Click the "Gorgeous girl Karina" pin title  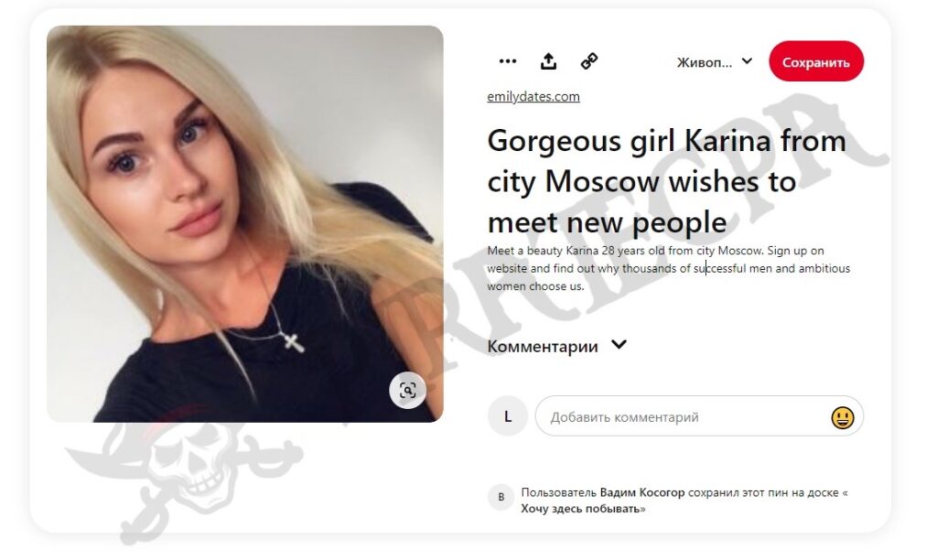click(x=667, y=182)
